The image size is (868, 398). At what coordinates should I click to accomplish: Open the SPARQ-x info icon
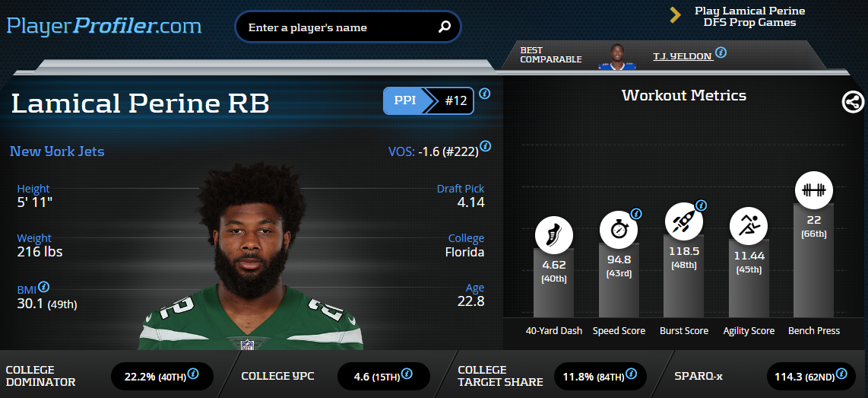coord(841,373)
